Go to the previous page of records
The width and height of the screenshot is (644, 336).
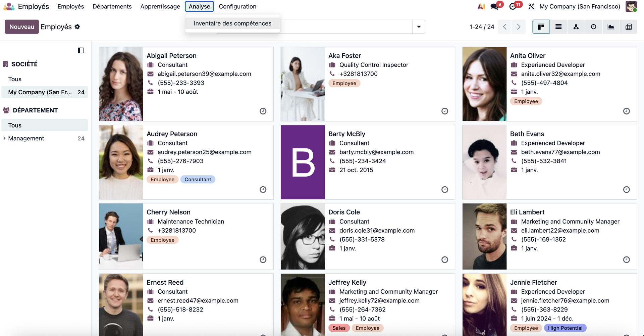(x=505, y=27)
